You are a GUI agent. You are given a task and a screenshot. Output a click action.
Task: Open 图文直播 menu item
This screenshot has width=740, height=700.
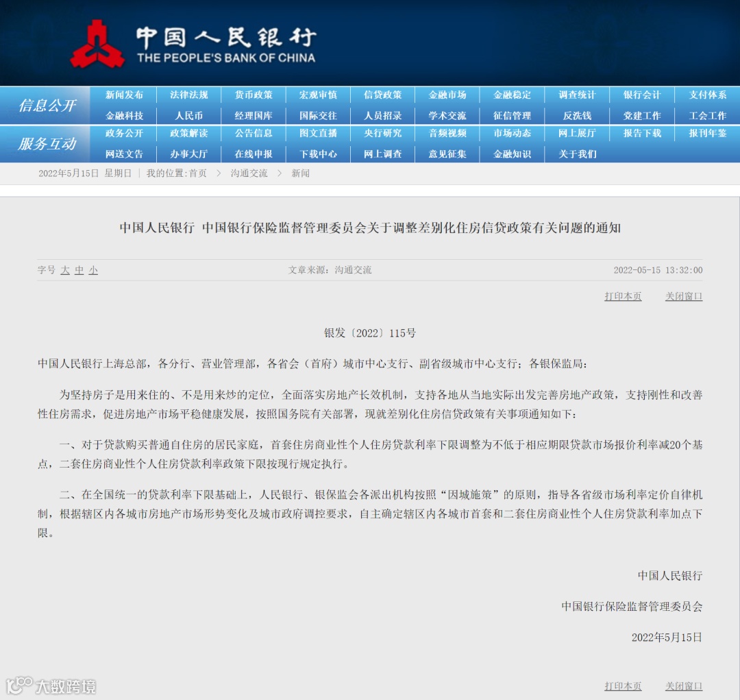pos(318,133)
